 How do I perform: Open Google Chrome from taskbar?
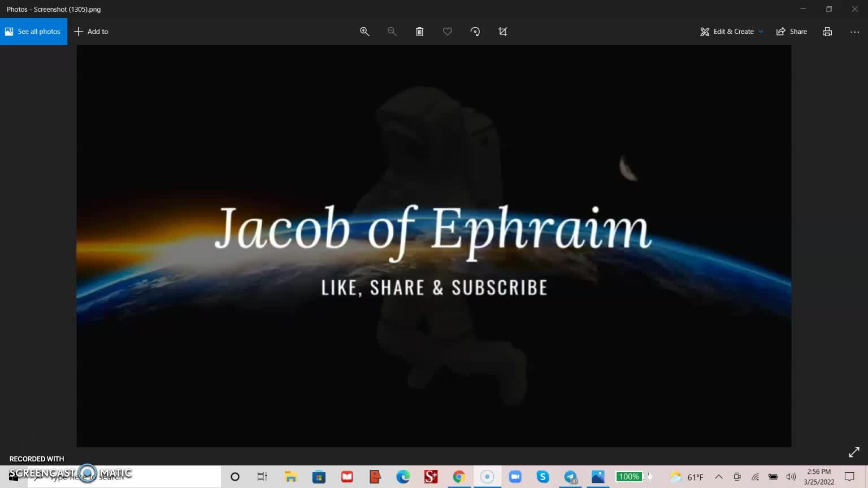459,477
